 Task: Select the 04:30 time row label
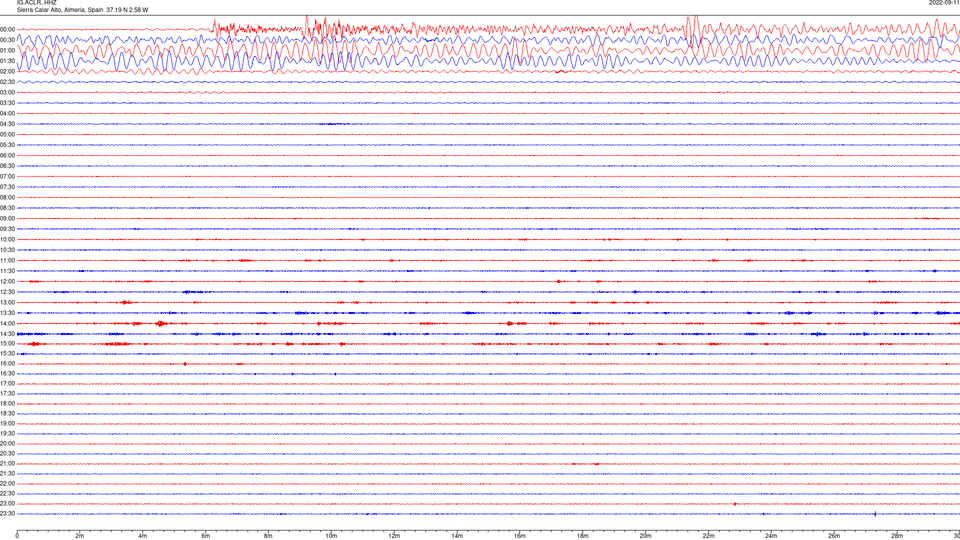7,124
